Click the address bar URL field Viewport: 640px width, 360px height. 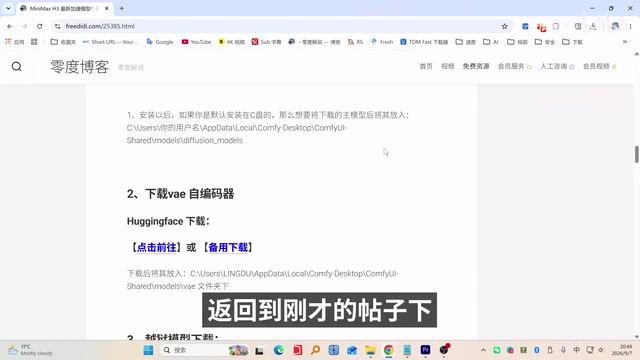tap(282, 26)
